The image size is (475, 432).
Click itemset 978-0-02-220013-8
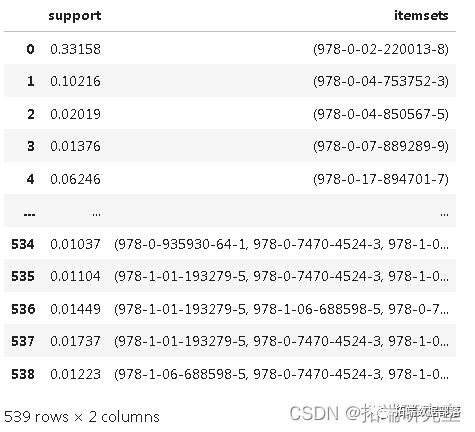point(381,49)
